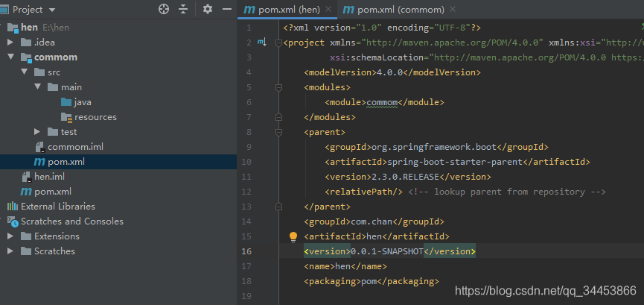The height and width of the screenshot is (305, 644).
Task: Click the Maven gutter icon on line 2
Action: pos(262,42)
